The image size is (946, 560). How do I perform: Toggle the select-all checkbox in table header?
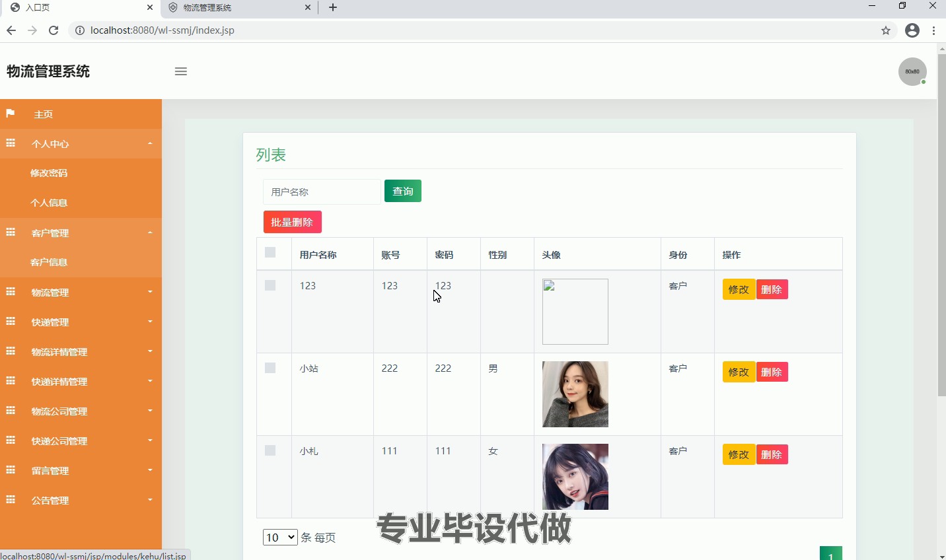(270, 252)
